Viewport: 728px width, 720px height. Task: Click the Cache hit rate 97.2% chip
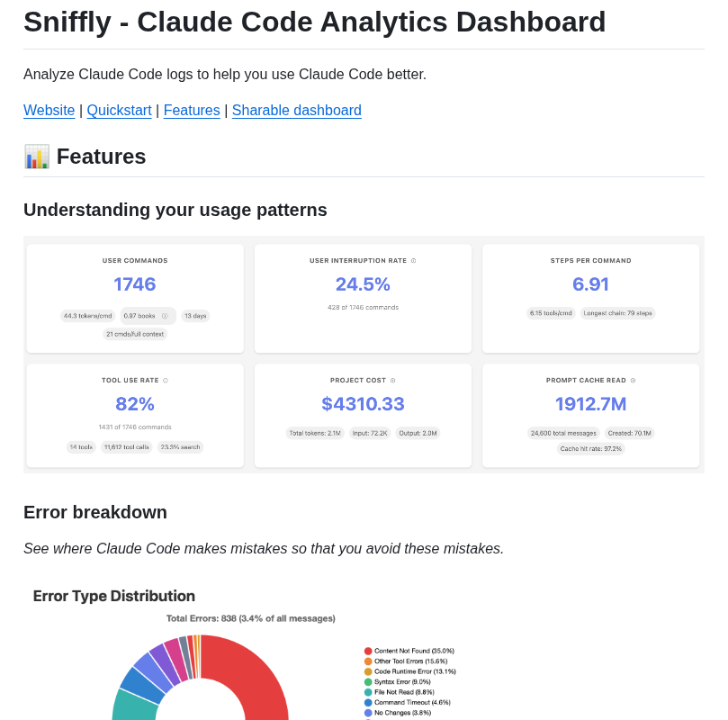[x=590, y=449]
